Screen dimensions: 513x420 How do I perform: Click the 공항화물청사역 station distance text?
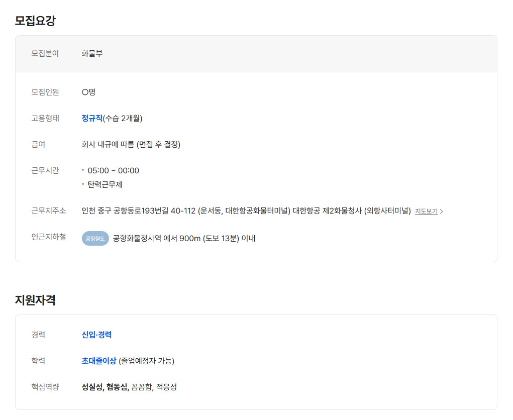[x=184, y=238]
